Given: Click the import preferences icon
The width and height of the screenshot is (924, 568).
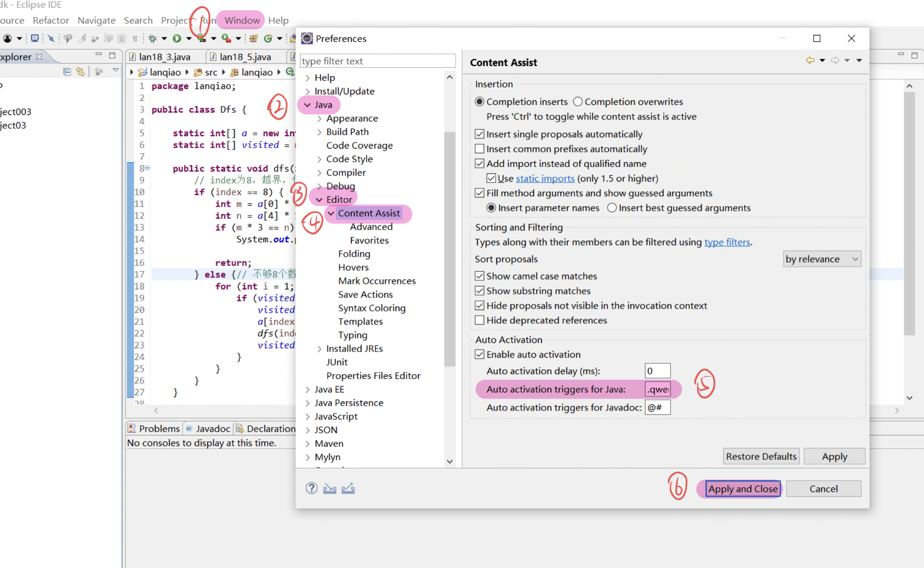Looking at the screenshot, I should [x=330, y=488].
